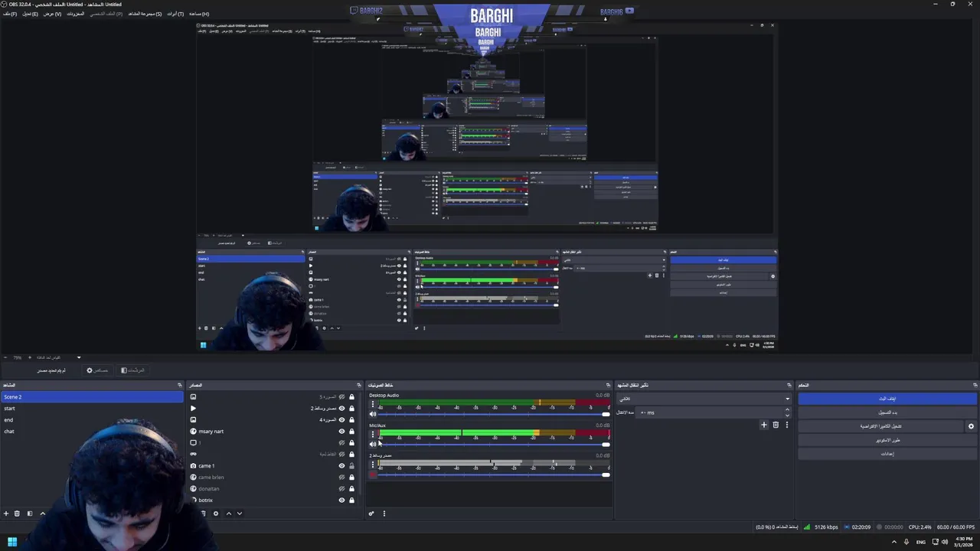Image resolution: width=980 pixels, height=551 pixels.
Task: Click Mic/Aux volume slider
Action: pos(494,444)
